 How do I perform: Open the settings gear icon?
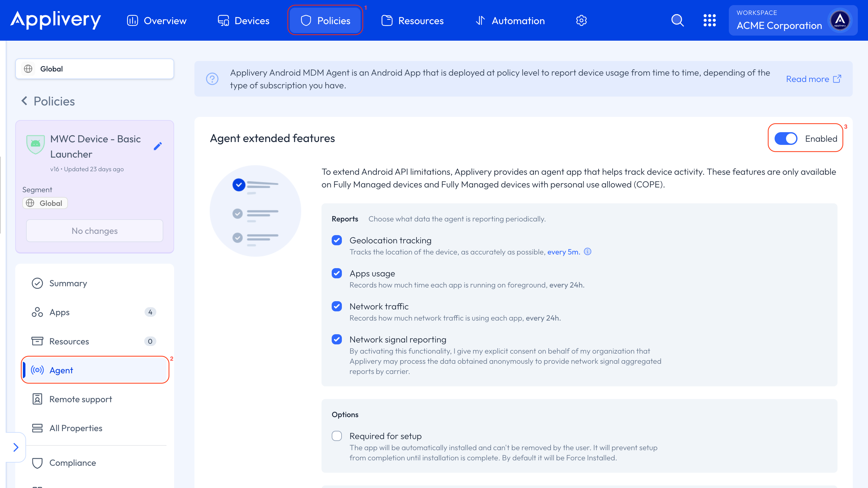coord(581,21)
